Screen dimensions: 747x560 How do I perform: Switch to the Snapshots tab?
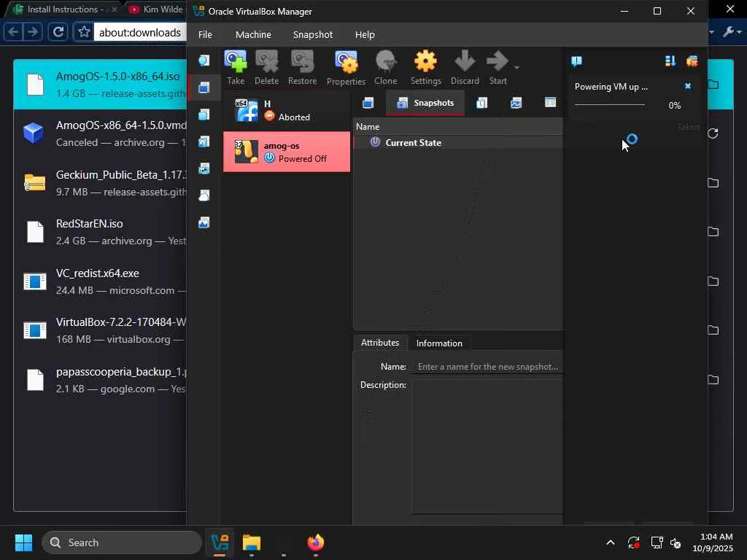pyautogui.click(x=425, y=103)
